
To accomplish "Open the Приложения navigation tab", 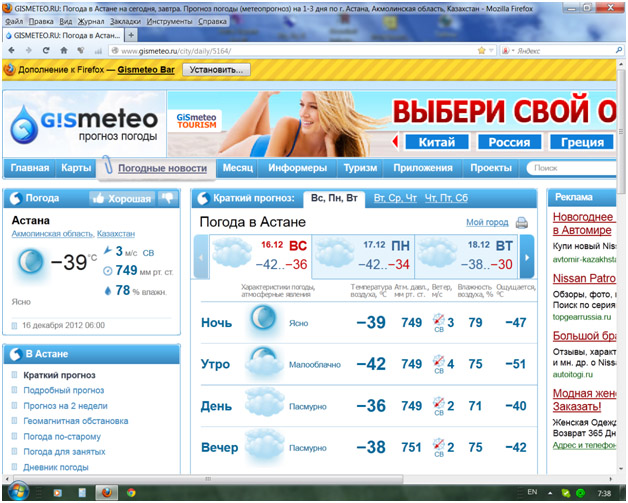I will 423,168.
